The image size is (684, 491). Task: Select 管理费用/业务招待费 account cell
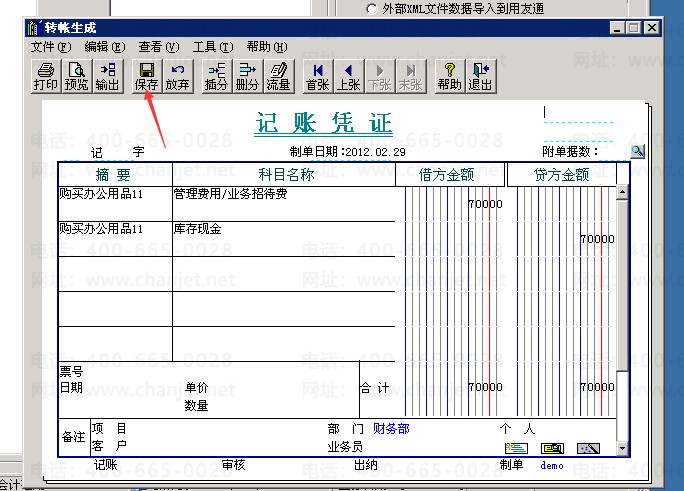pos(284,204)
